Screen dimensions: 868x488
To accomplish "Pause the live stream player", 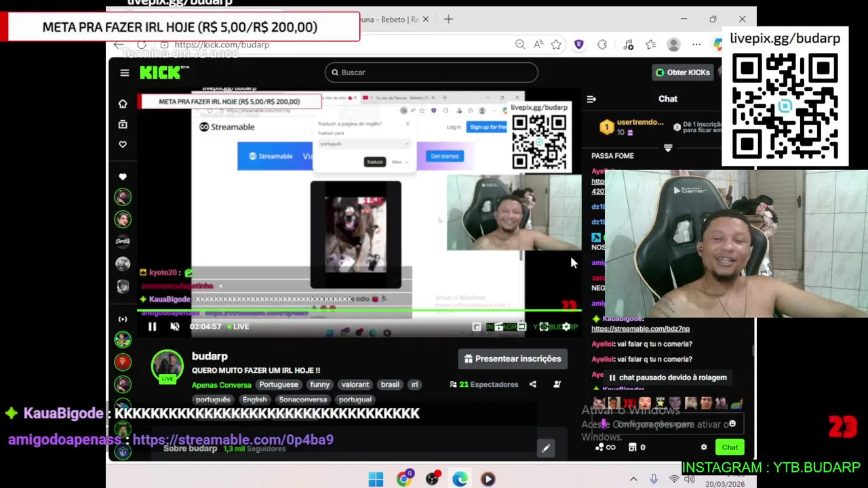I will click(x=152, y=327).
